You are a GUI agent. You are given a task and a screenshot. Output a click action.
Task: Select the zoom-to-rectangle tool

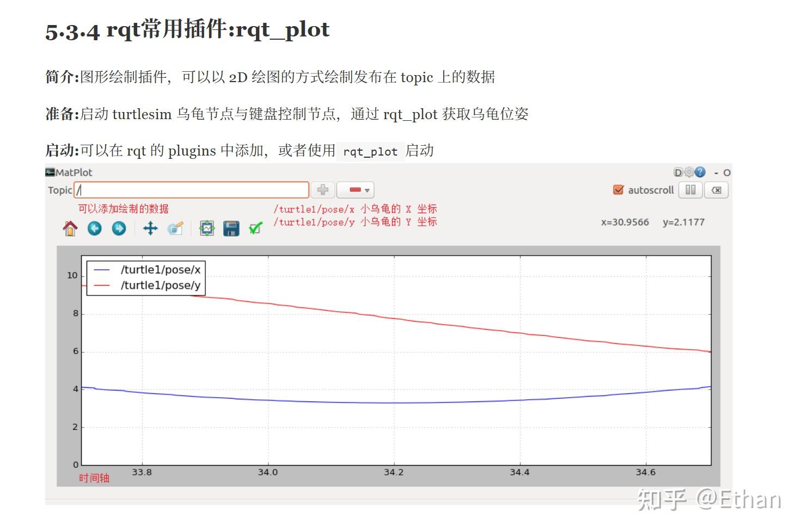(175, 228)
